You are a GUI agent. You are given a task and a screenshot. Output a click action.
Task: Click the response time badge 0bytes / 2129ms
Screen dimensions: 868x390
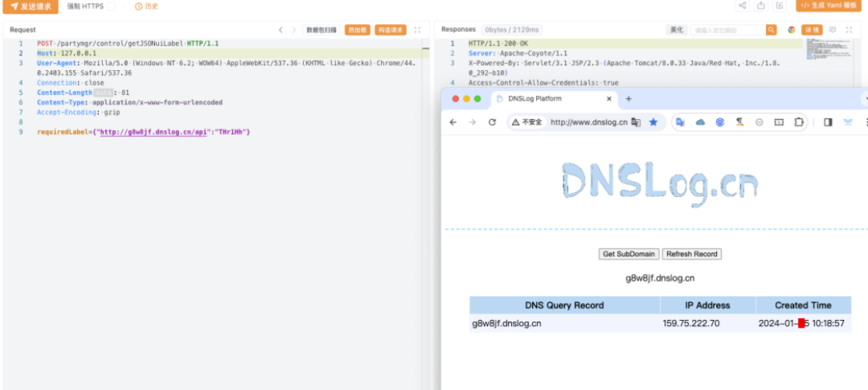[x=513, y=30]
